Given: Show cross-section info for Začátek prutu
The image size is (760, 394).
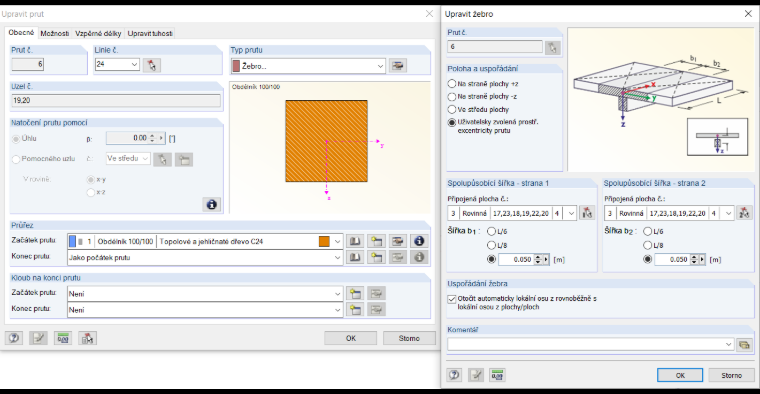Looking at the screenshot, I should pos(419,241).
